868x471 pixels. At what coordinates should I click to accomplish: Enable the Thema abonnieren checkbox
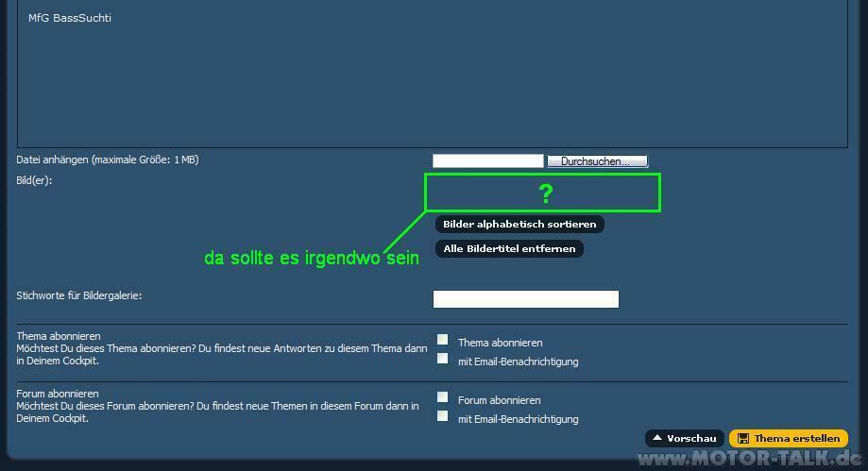coord(442,340)
